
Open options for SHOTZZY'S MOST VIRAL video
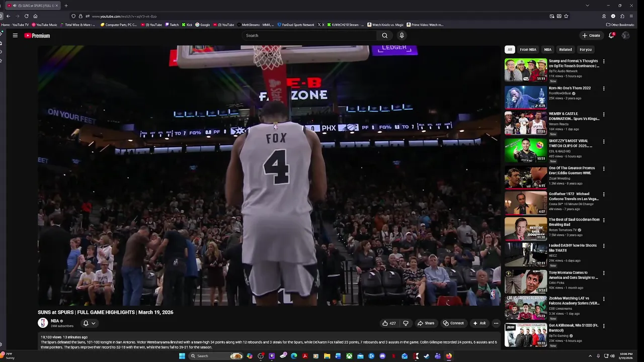coord(604,141)
